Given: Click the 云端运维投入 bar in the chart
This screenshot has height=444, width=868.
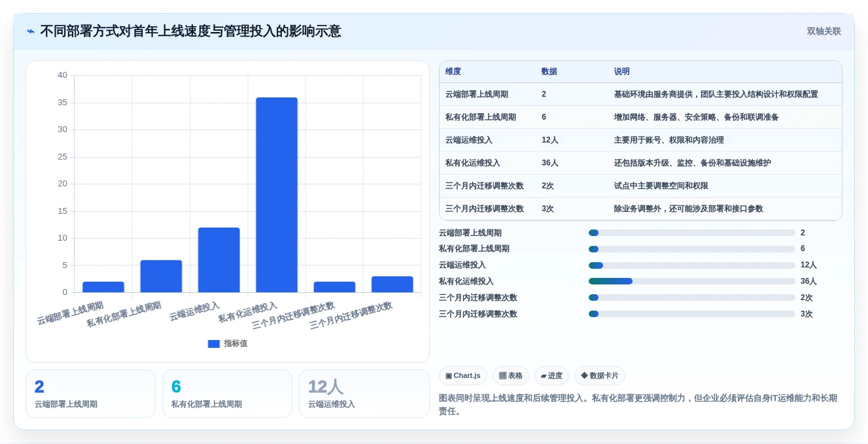Looking at the screenshot, I should (x=219, y=260).
